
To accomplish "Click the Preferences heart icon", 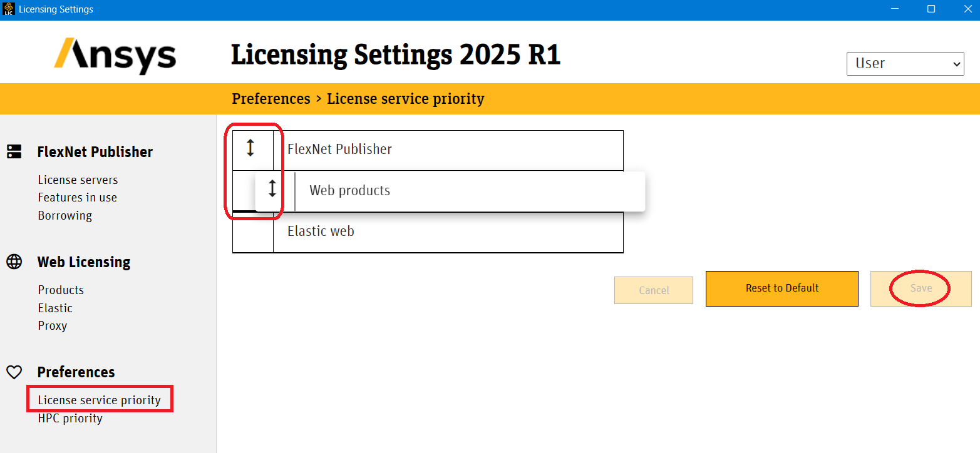I will click(x=14, y=372).
